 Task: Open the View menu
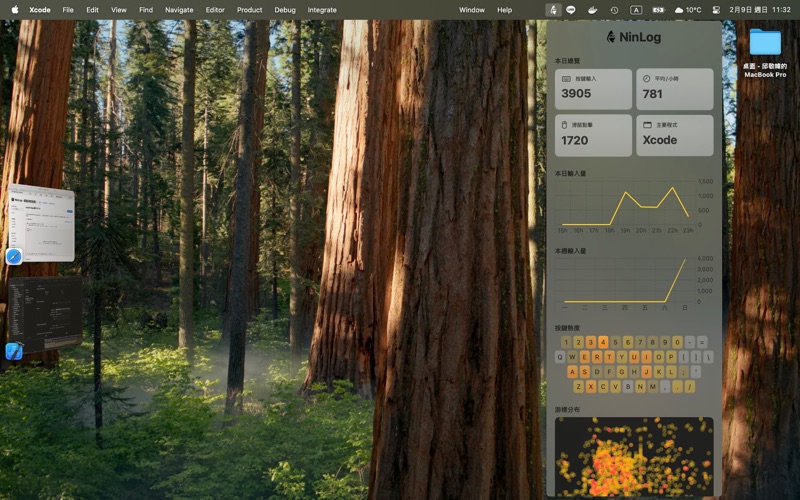pyautogui.click(x=118, y=10)
